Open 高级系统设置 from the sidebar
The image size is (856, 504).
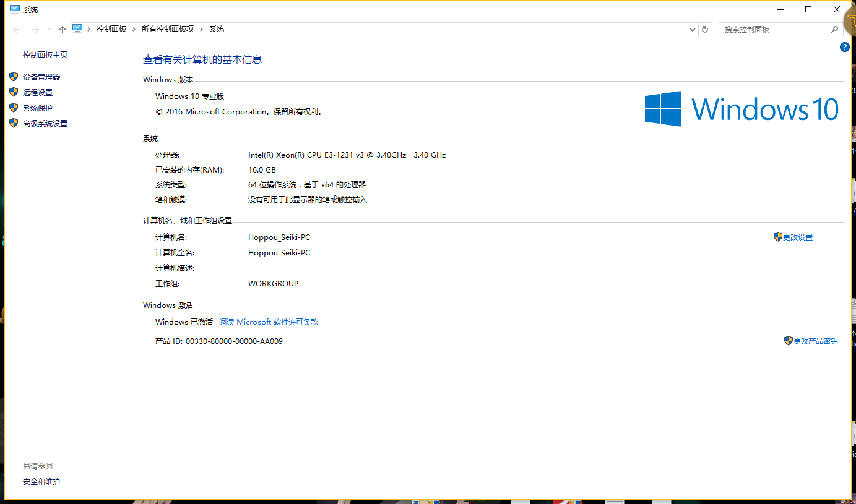45,123
